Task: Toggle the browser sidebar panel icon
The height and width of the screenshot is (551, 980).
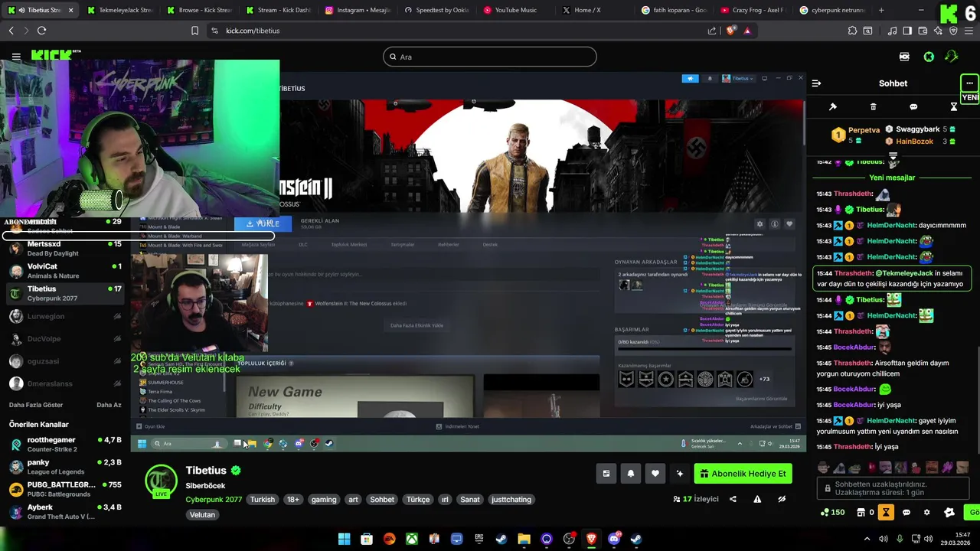Action: pos(907,31)
